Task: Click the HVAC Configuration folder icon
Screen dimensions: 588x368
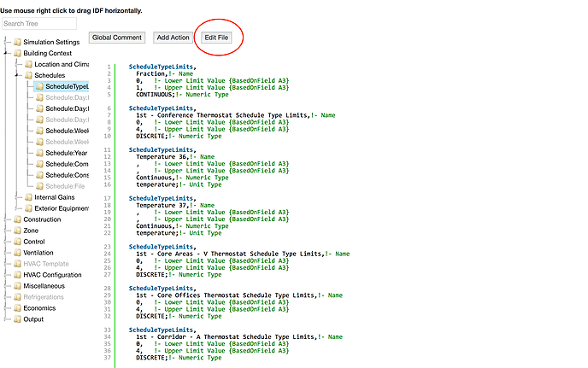Action: click(17, 275)
